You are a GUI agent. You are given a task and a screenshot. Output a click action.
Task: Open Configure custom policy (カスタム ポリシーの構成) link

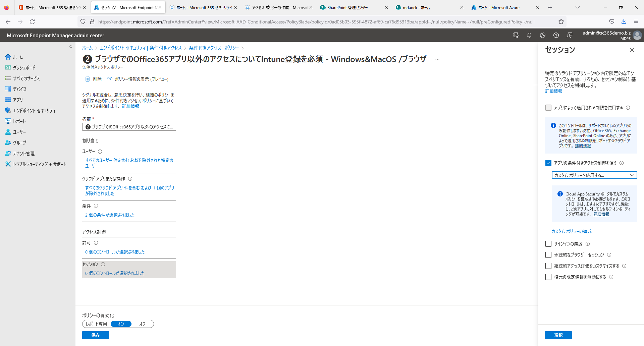tap(572, 231)
